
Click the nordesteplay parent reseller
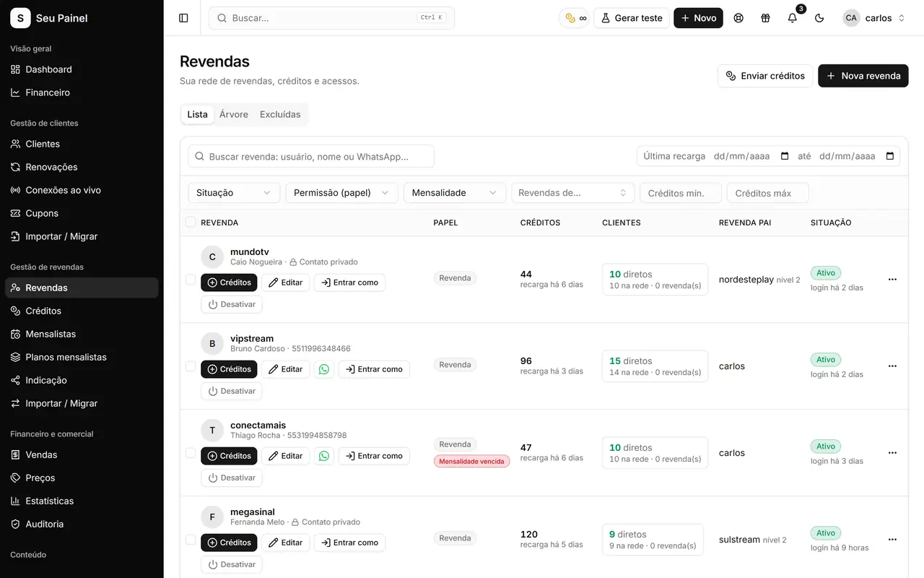click(746, 280)
